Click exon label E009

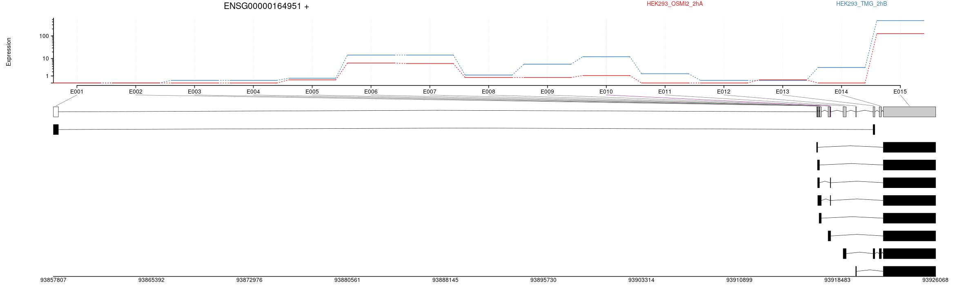tap(547, 92)
